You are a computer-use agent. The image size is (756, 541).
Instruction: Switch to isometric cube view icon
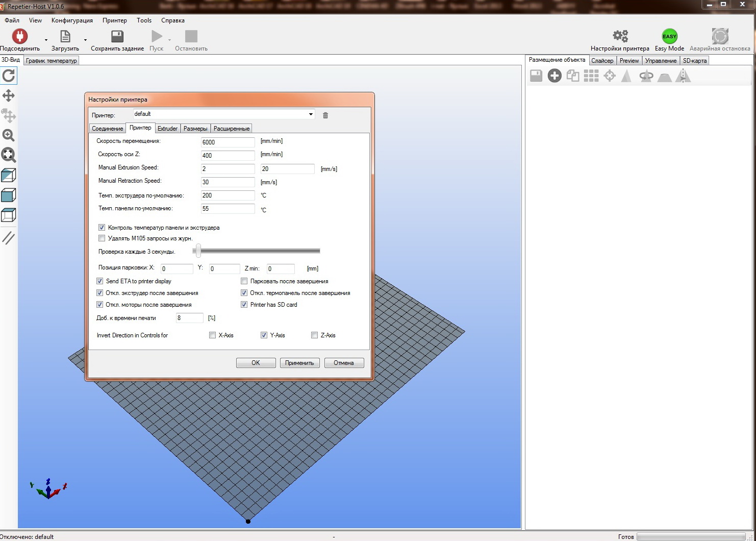coord(9,175)
